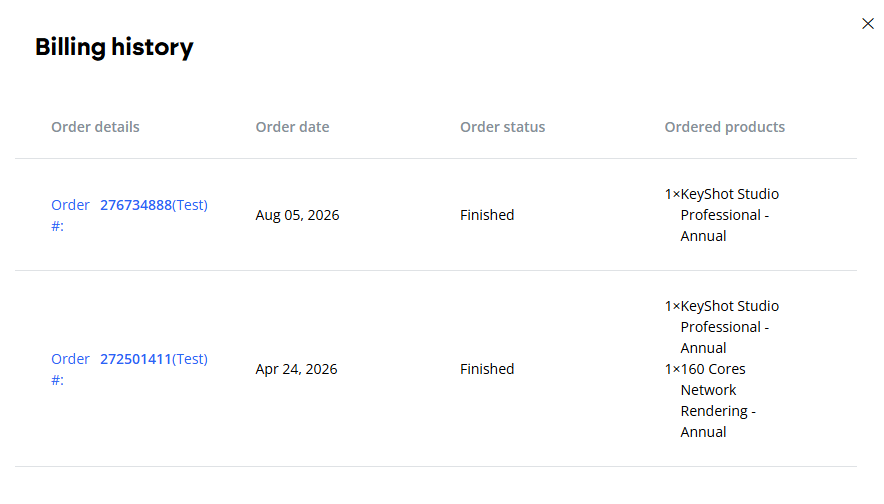The image size is (884, 504).
Task: Open order 272501411(Test) link
Action: (154, 359)
